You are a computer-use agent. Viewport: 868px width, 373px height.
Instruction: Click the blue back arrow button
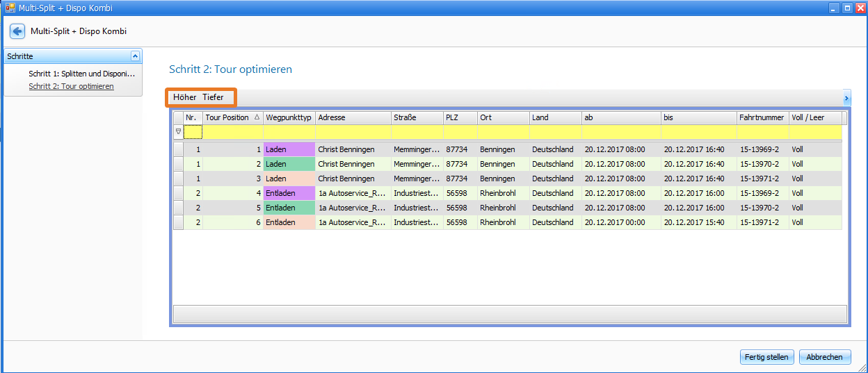coord(17,31)
